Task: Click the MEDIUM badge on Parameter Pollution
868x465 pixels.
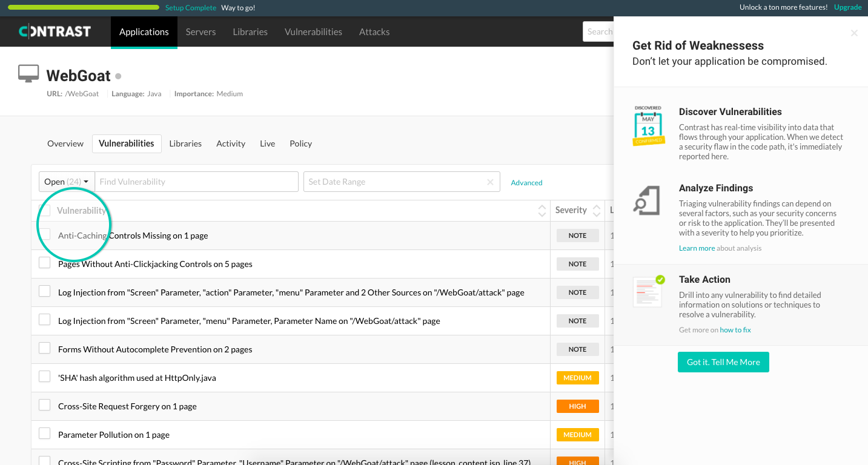Action: (x=578, y=435)
